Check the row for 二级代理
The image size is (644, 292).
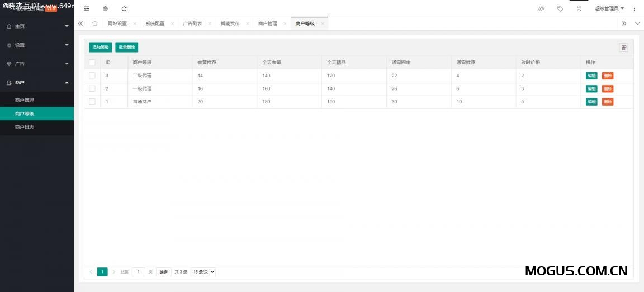(x=92, y=76)
